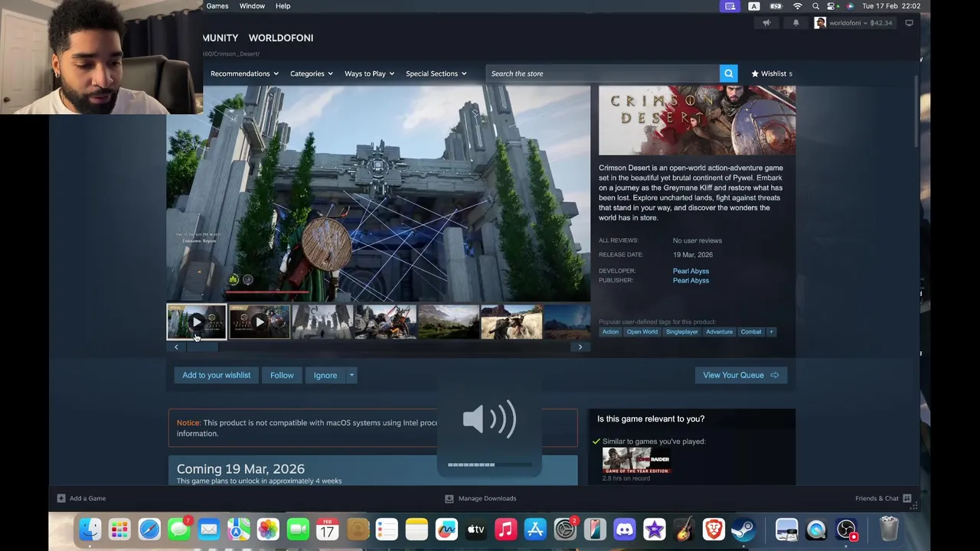Click the Wishlist button with star
Image resolution: width=980 pixels, height=551 pixels.
[x=772, y=73]
